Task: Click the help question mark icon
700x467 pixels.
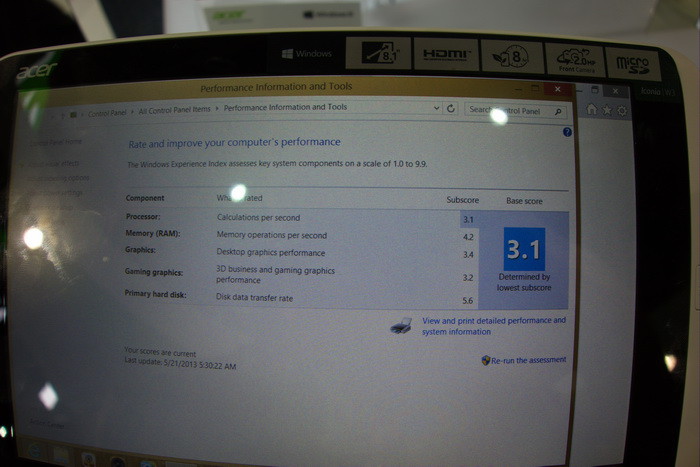Action: pyautogui.click(x=567, y=132)
